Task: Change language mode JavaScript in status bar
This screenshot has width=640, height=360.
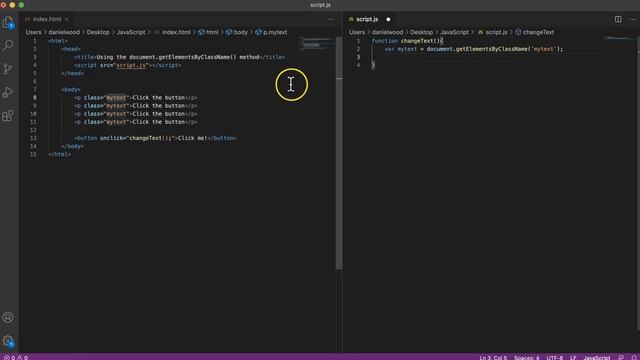Action: tap(597, 358)
